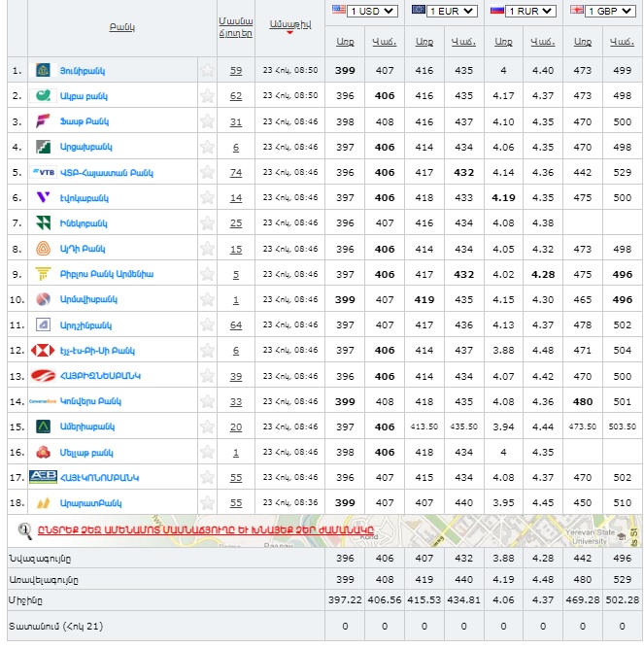Sort by the Bank column header
644x648 pixels.
point(122,27)
